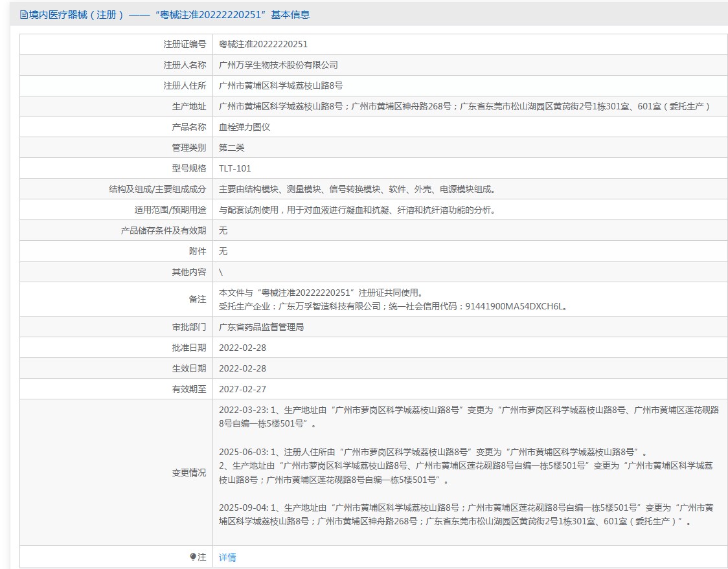Viewport: 728px width, 569px height.
Task: Select credit code line 91441900MA54DXCH6L
Action: coord(394,306)
